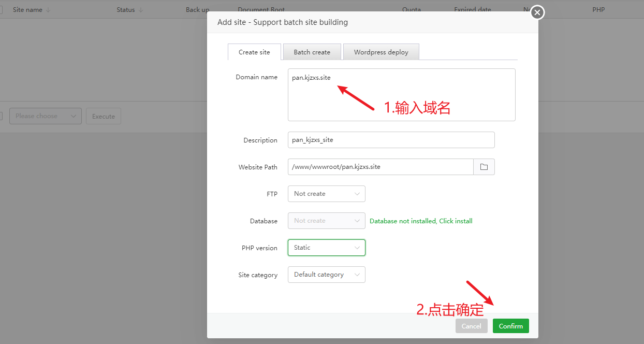Open folder browser for Website Path
644x344 pixels.
pyautogui.click(x=484, y=167)
